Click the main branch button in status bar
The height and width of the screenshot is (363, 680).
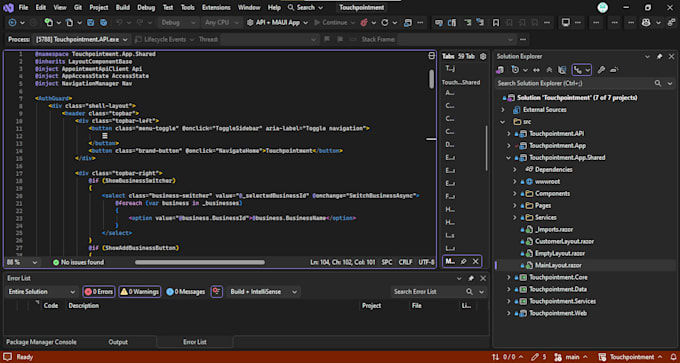coord(571,357)
